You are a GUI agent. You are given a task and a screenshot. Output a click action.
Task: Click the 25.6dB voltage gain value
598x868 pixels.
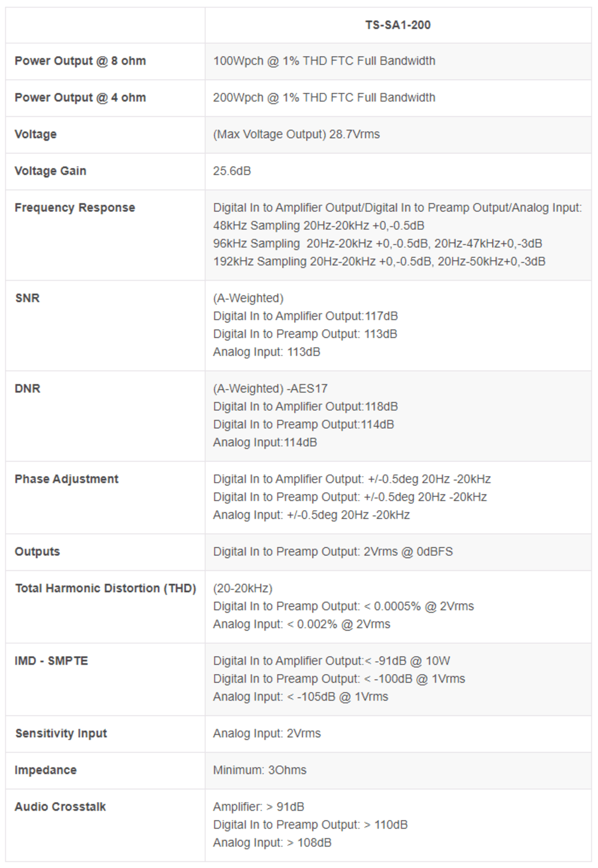232,171
